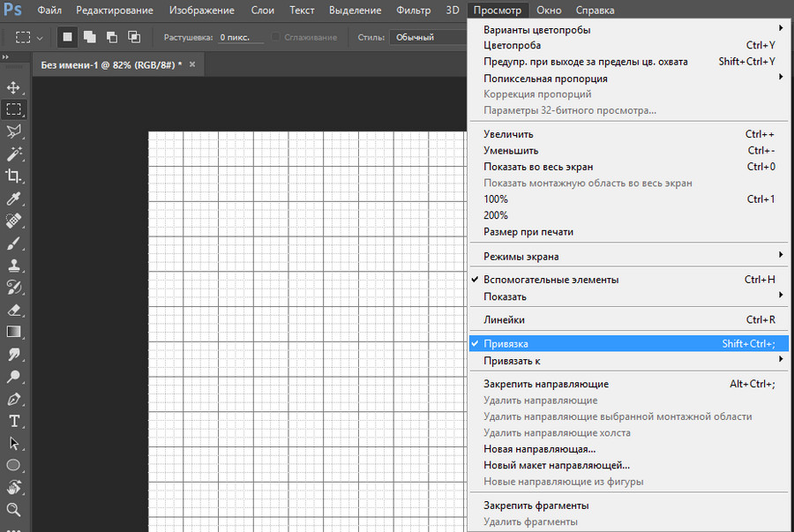Expand Режимы экрана submenu
Viewport: 794px width, 532px height.
629,257
